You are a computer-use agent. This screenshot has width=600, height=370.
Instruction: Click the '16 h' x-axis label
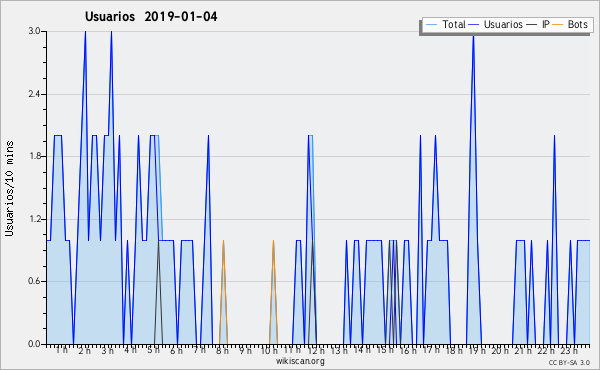pyautogui.click(x=409, y=351)
